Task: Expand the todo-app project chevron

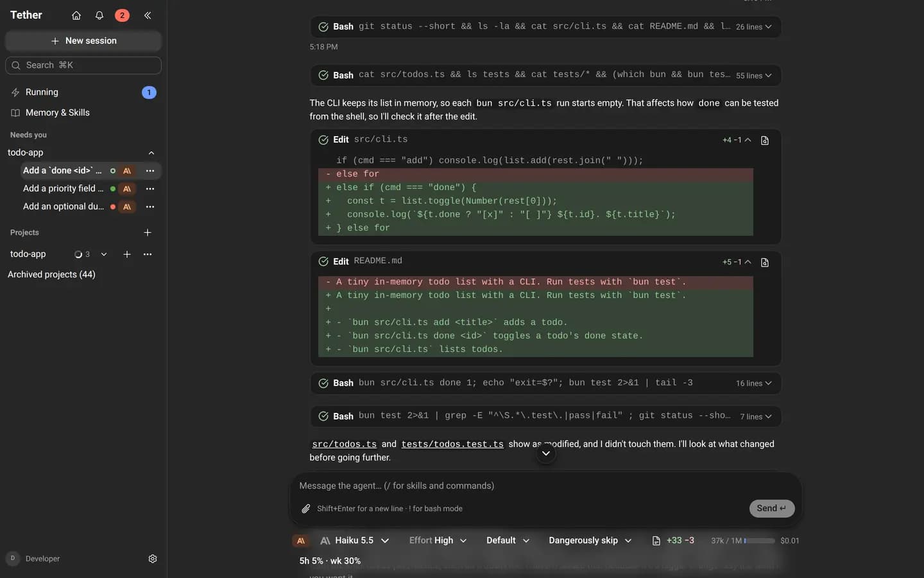Action: click(x=104, y=254)
